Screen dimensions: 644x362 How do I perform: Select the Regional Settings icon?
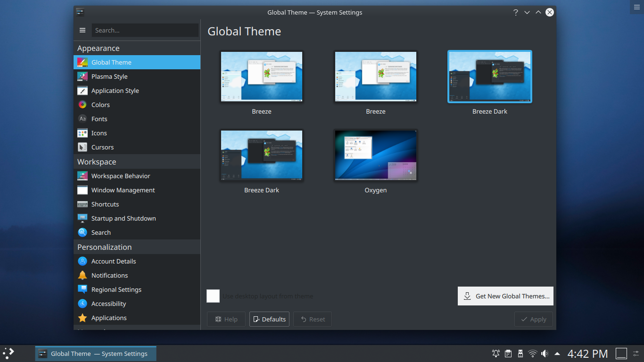click(83, 289)
